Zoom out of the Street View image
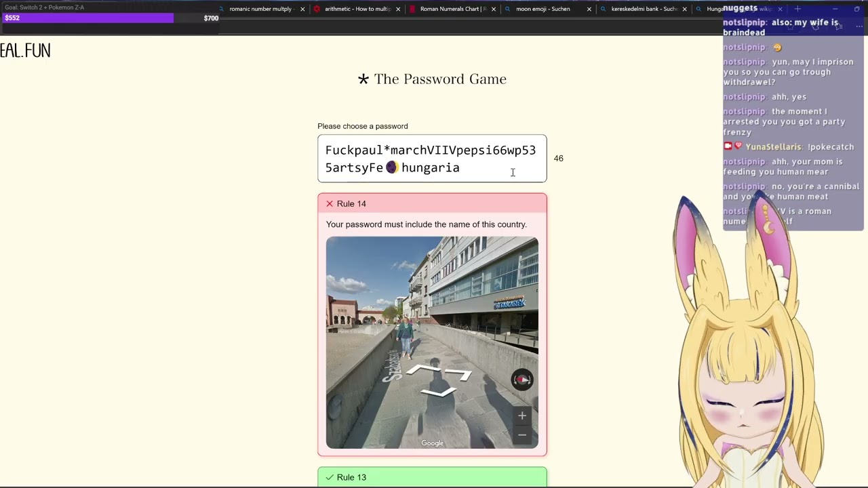This screenshot has height=488, width=868. click(522, 434)
